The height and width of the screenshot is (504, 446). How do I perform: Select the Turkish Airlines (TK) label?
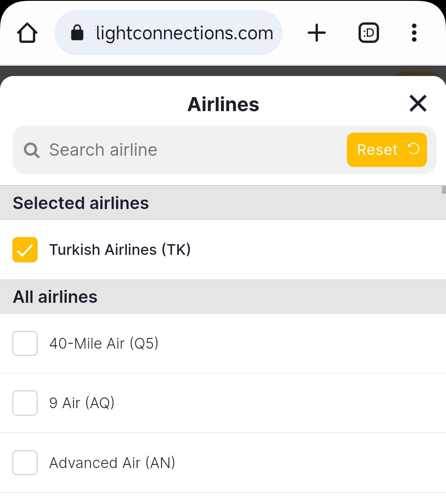(120, 250)
